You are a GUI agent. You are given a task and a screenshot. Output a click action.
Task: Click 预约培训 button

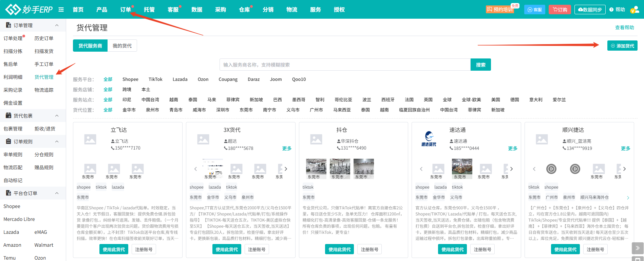[500, 10]
